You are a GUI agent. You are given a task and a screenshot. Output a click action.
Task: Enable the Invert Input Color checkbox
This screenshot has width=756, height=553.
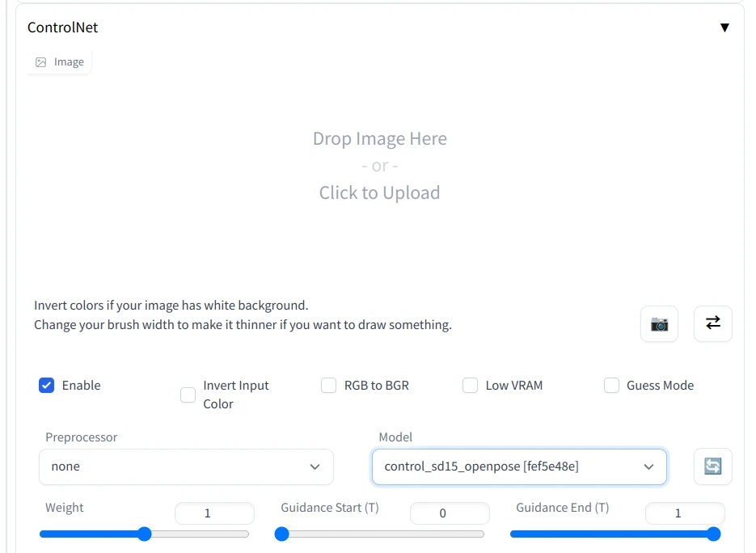click(188, 395)
